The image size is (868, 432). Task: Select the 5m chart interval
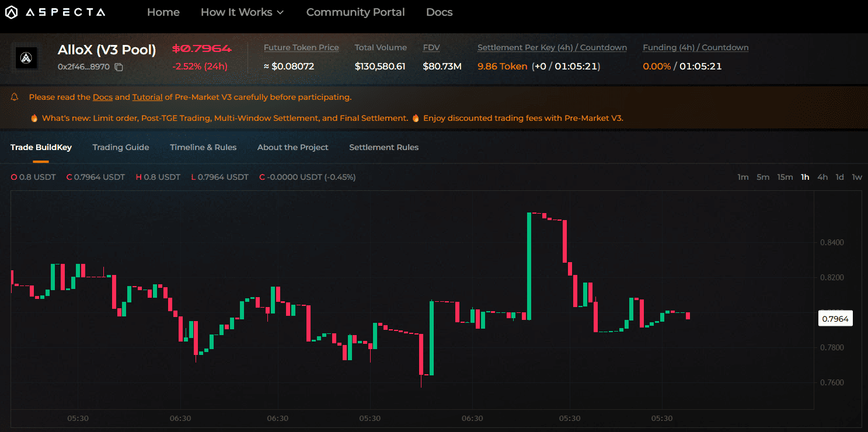[x=763, y=177]
